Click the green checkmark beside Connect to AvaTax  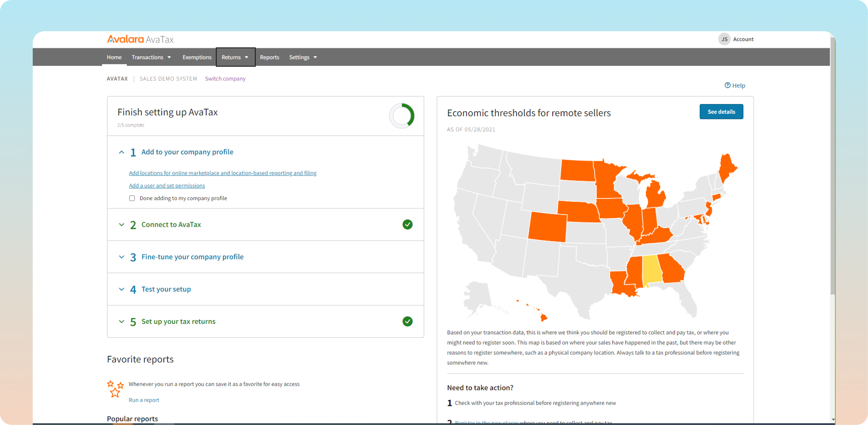pos(407,224)
